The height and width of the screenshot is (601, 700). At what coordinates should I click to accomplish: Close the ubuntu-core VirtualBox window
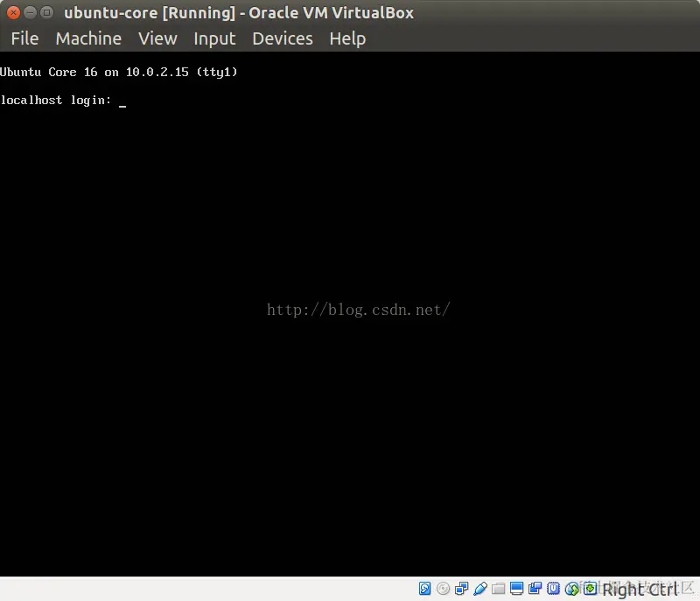pos(13,12)
